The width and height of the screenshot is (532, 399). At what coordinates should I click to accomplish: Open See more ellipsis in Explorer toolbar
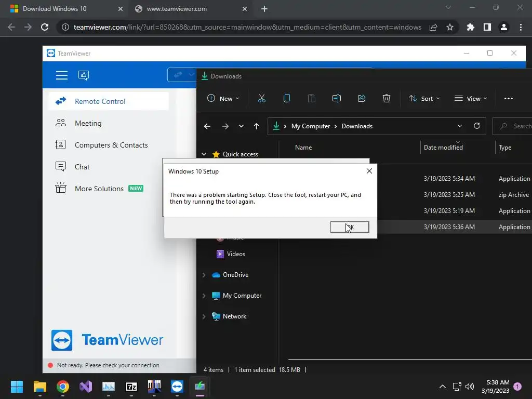tap(508, 98)
